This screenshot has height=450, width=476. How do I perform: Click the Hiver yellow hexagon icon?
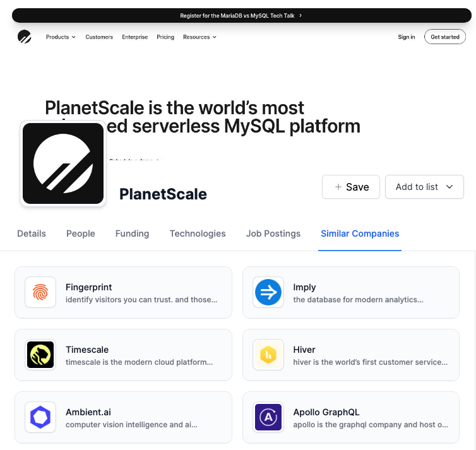pos(268,355)
